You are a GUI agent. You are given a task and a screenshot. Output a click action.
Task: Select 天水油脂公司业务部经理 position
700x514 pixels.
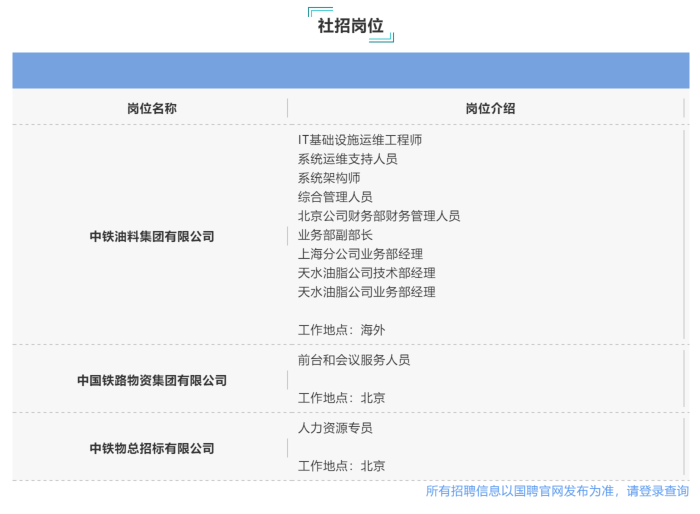tap(366, 292)
